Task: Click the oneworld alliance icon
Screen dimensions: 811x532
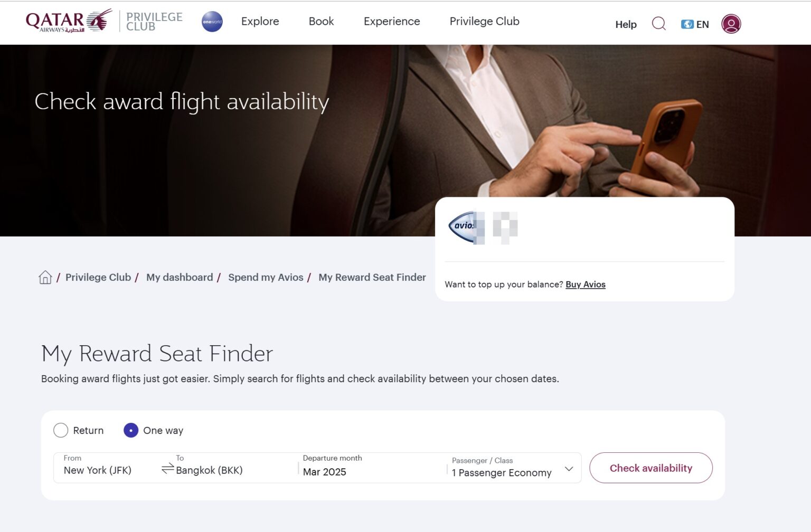Action: pos(212,22)
